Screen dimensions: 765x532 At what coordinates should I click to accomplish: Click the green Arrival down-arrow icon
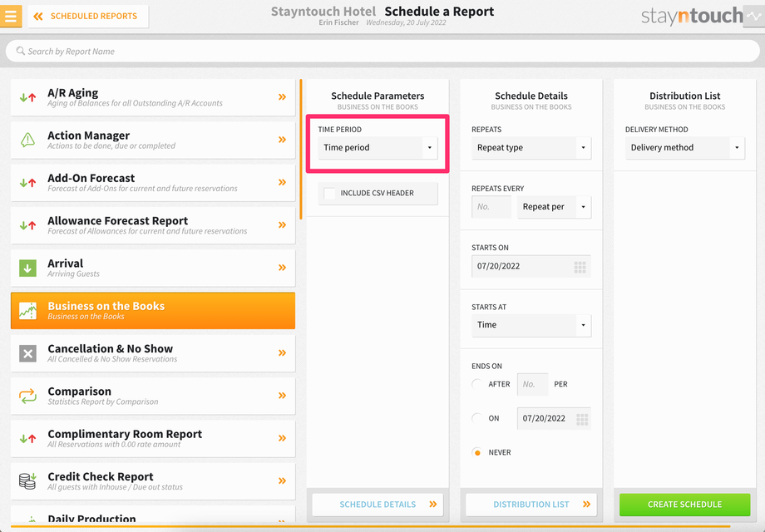27,268
